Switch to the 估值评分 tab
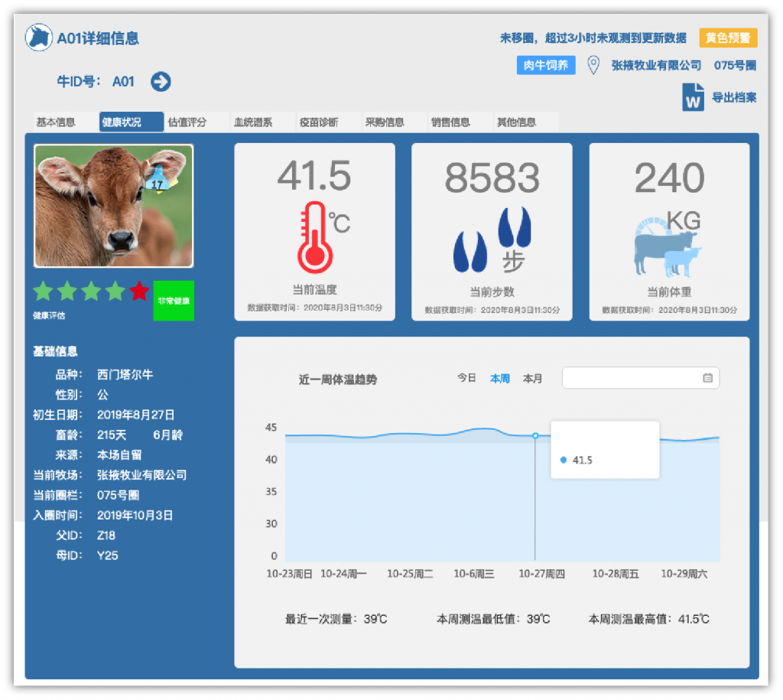The image size is (783, 700). (x=197, y=122)
